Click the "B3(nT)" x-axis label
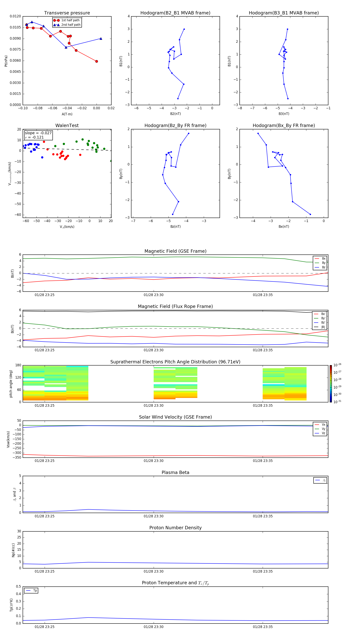The width and height of the screenshot is (351, 644). coord(284,114)
